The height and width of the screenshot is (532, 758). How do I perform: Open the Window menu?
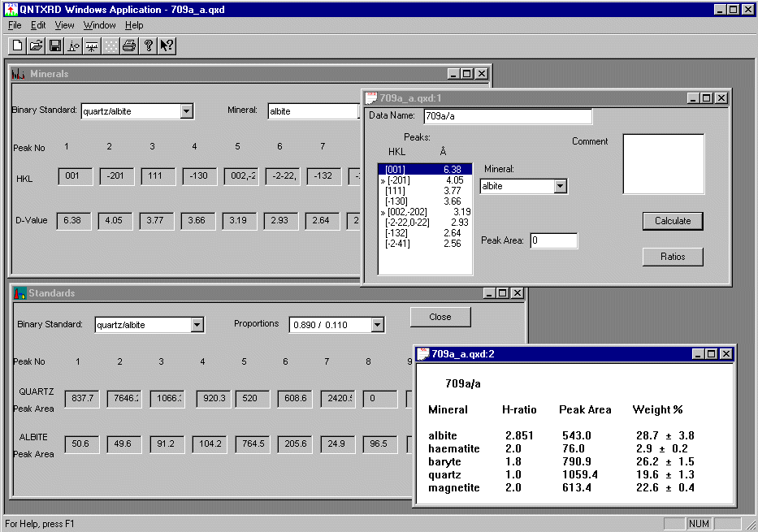pos(99,25)
